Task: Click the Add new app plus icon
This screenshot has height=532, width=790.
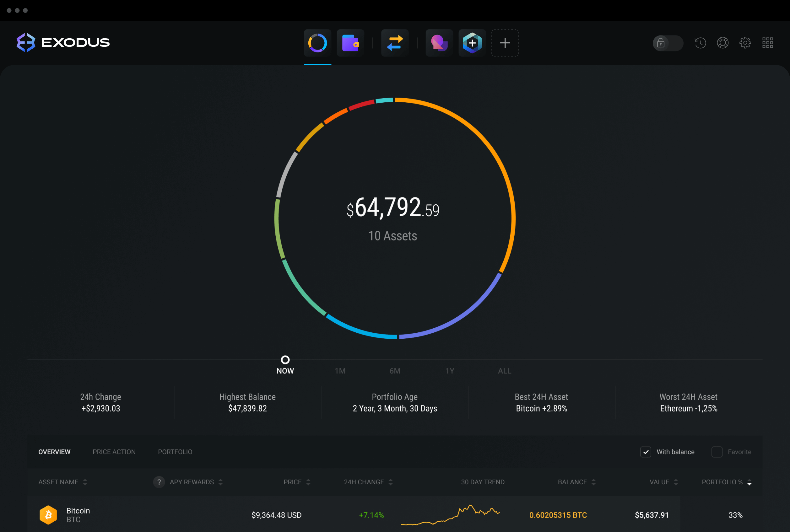Action: point(505,42)
